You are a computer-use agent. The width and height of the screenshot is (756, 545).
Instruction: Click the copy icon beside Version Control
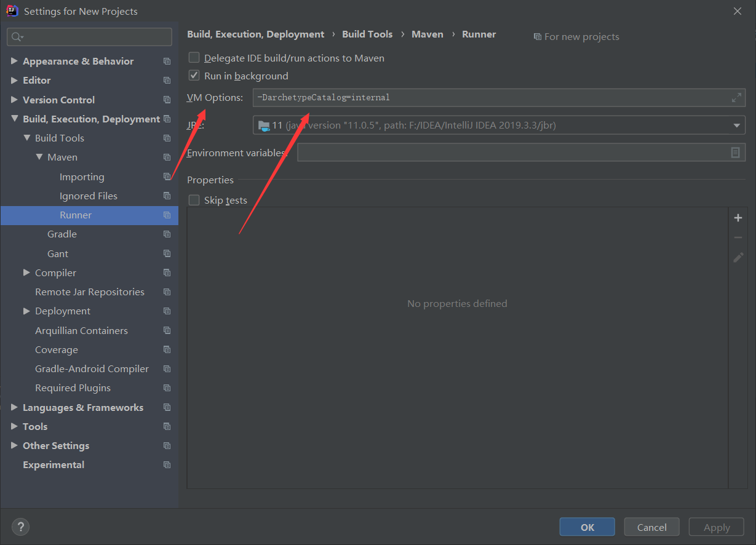pyautogui.click(x=167, y=100)
